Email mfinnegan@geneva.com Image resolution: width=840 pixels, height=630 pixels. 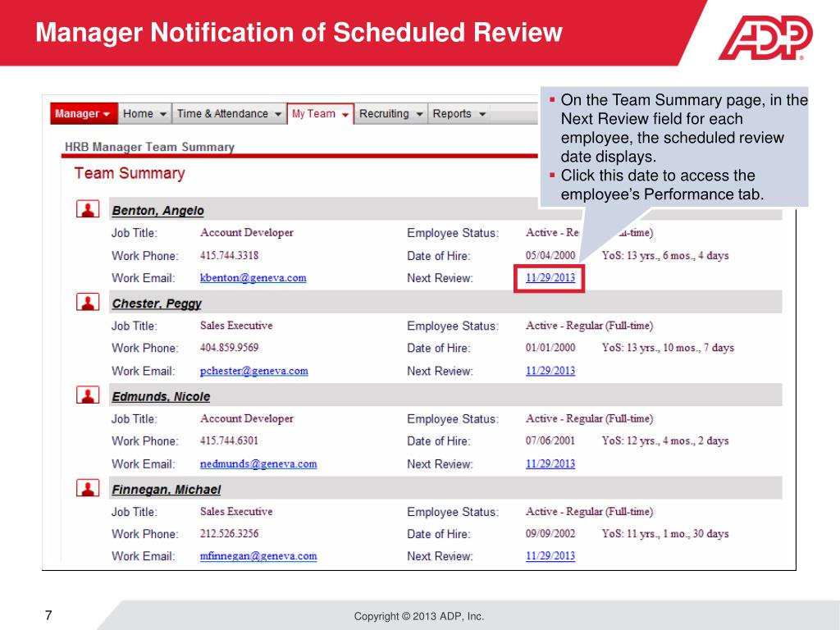point(258,556)
